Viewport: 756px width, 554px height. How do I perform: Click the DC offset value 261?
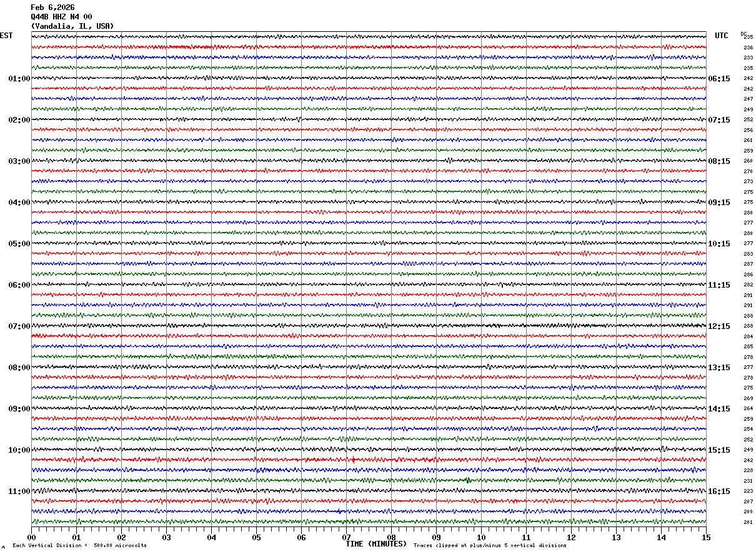[748, 140]
